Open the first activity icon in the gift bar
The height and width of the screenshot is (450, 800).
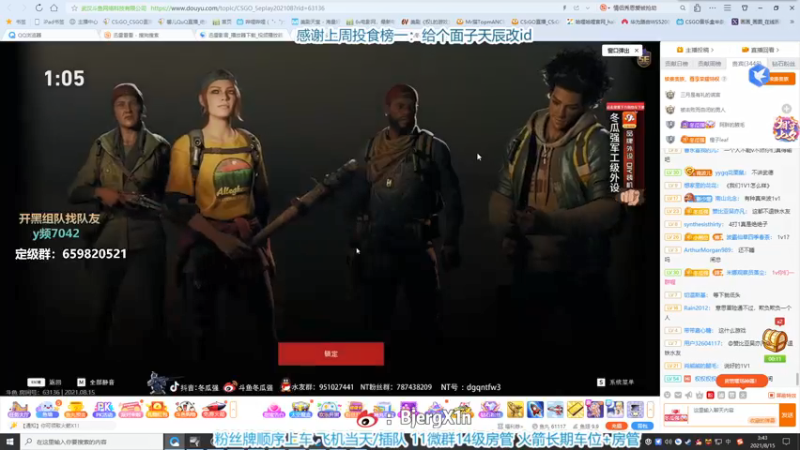(x=19, y=410)
